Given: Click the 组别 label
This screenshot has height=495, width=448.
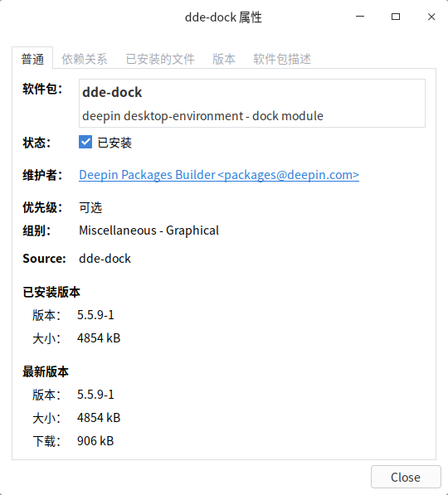Looking at the screenshot, I should 37,231.
